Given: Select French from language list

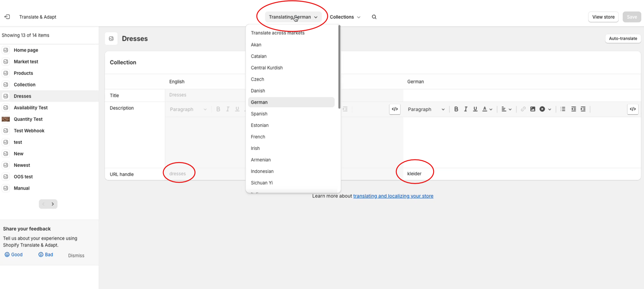Looking at the screenshot, I should coord(291,137).
